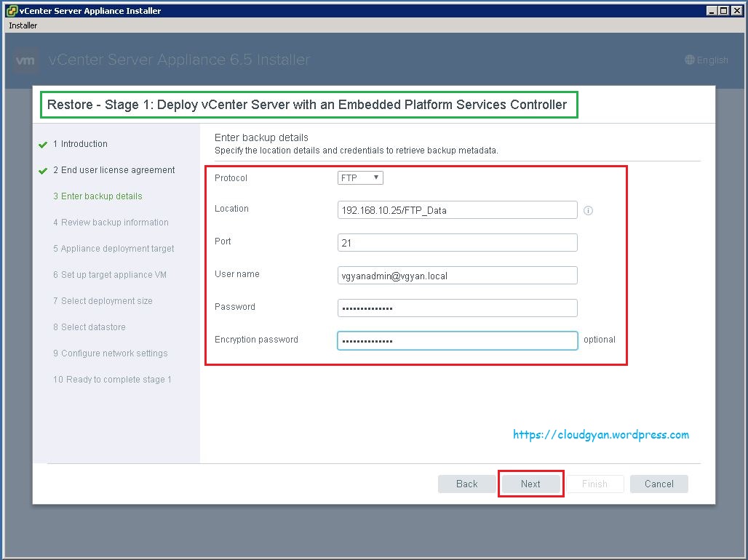748x560 pixels.
Task: Focus the Port field
Action: (x=457, y=243)
